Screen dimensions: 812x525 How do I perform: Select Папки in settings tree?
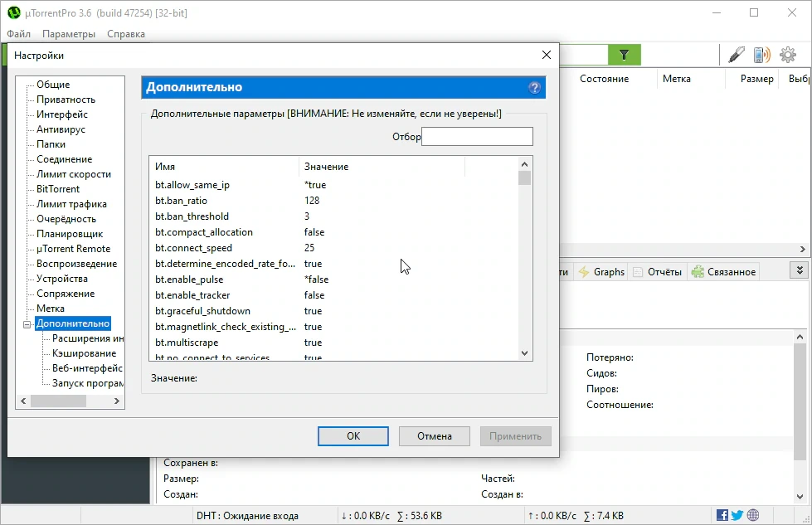pos(51,144)
